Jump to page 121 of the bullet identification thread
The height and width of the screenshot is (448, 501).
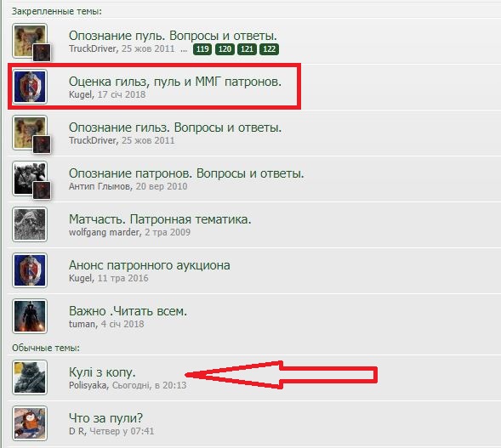[x=247, y=48]
